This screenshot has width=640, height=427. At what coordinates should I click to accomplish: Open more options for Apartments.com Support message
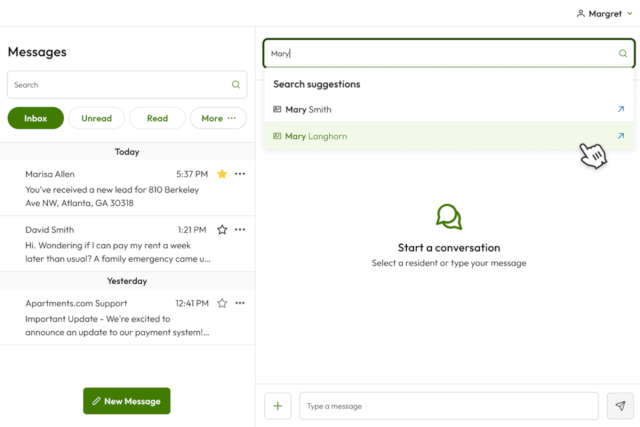[x=240, y=303]
